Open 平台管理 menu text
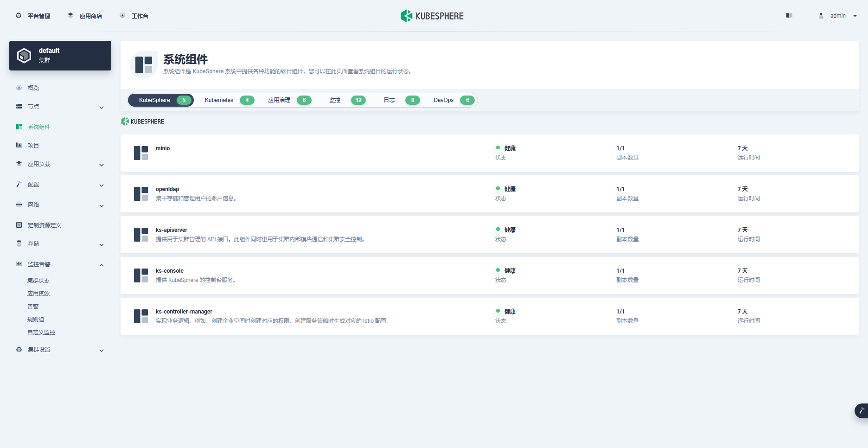The image size is (868, 448). click(x=39, y=16)
